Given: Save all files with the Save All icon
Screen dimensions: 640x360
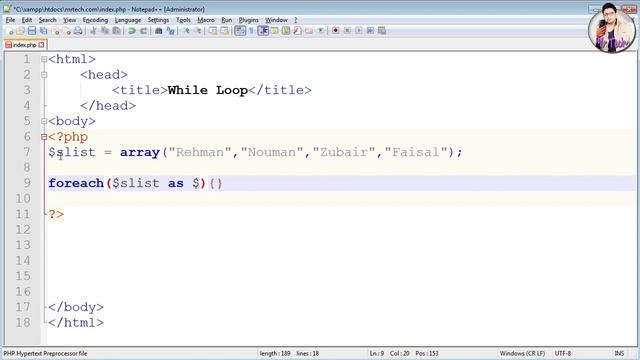Looking at the screenshot, I should click(x=43, y=31).
